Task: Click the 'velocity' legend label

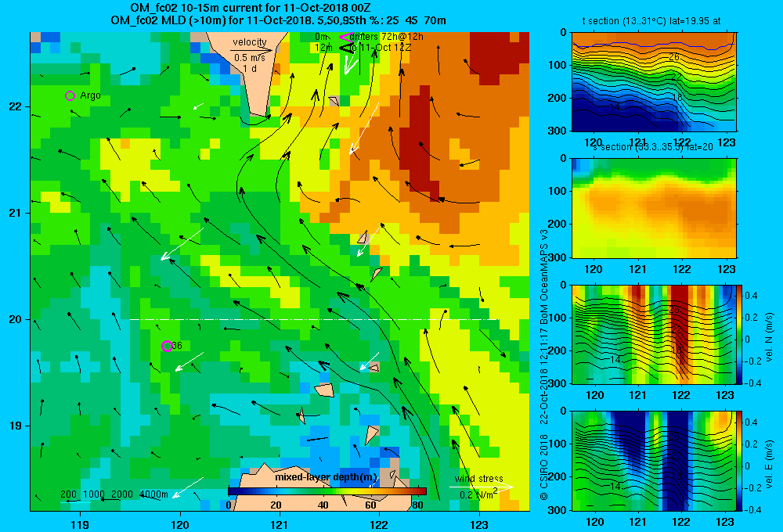Action: [250, 42]
